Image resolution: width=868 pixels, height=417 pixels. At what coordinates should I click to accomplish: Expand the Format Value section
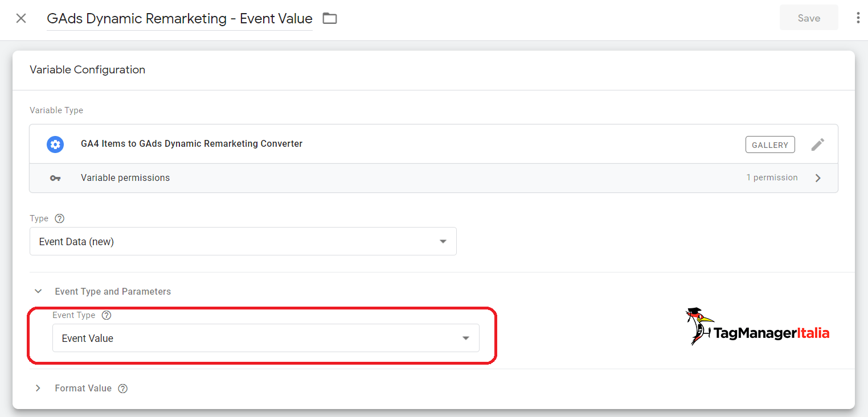[38, 388]
